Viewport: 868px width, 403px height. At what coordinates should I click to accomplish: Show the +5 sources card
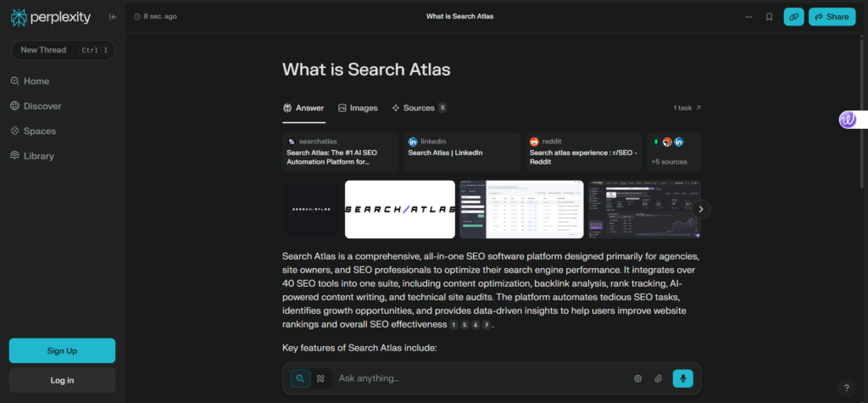pyautogui.click(x=674, y=152)
